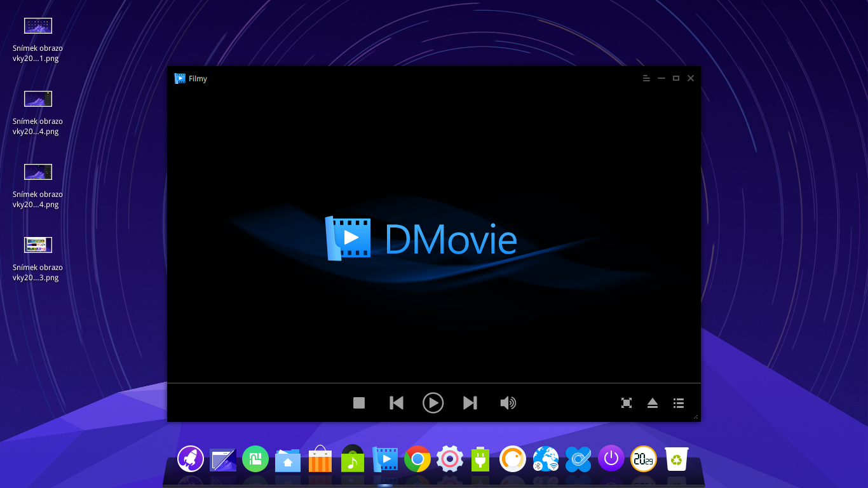Launch the music player from the dock
The height and width of the screenshot is (488, 868).
[353, 458]
